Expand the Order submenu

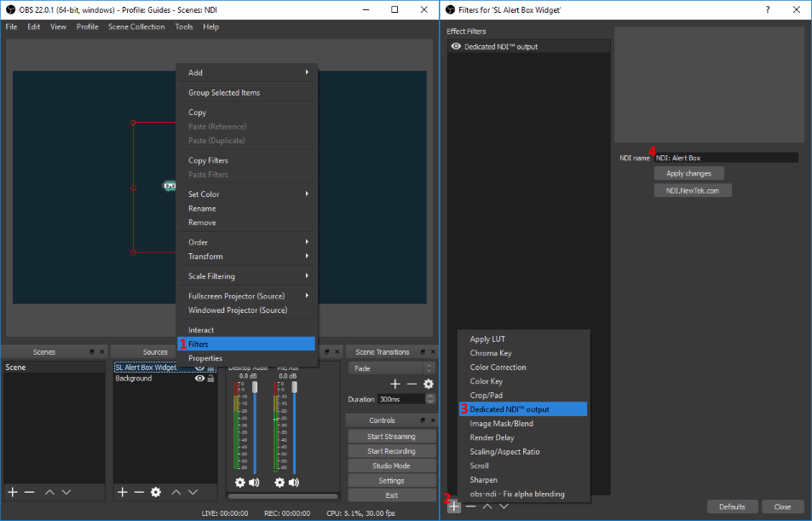pos(246,242)
